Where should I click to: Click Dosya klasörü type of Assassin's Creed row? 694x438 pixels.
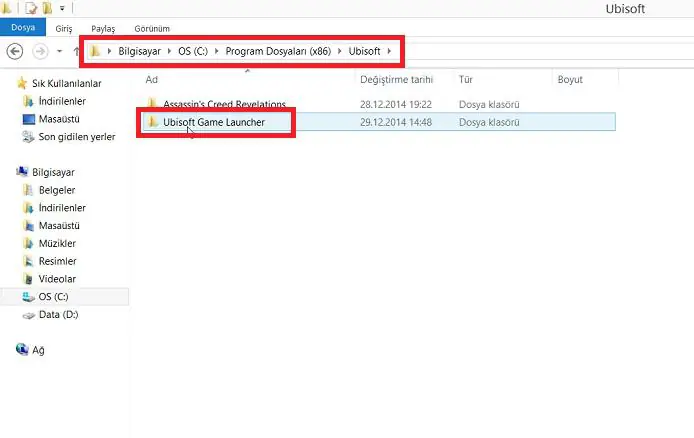tap(489, 104)
